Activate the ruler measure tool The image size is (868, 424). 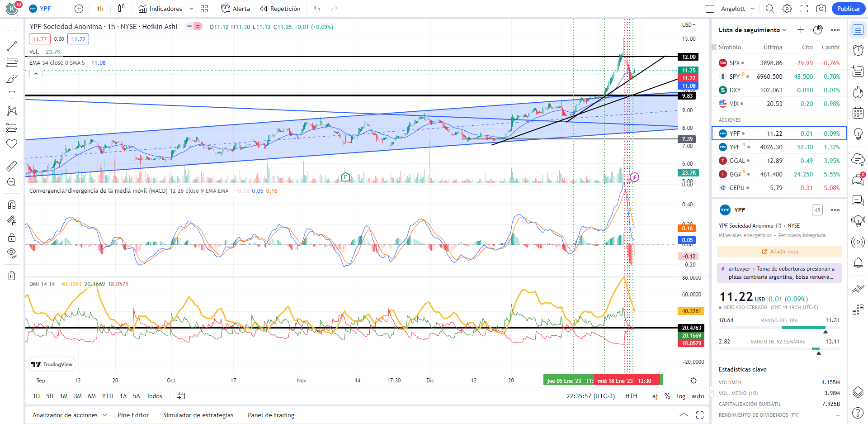click(12, 166)
